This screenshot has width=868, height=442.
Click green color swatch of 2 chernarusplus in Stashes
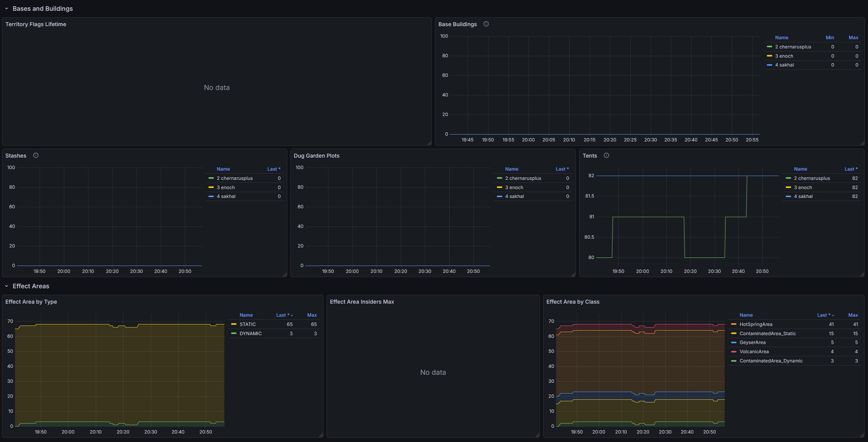click(x=211, y=178)
